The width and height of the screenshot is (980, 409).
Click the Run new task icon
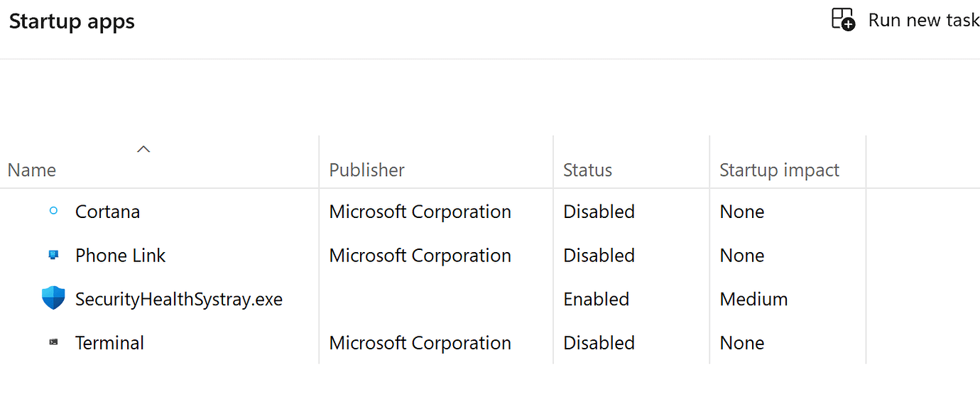coord(843,19)
